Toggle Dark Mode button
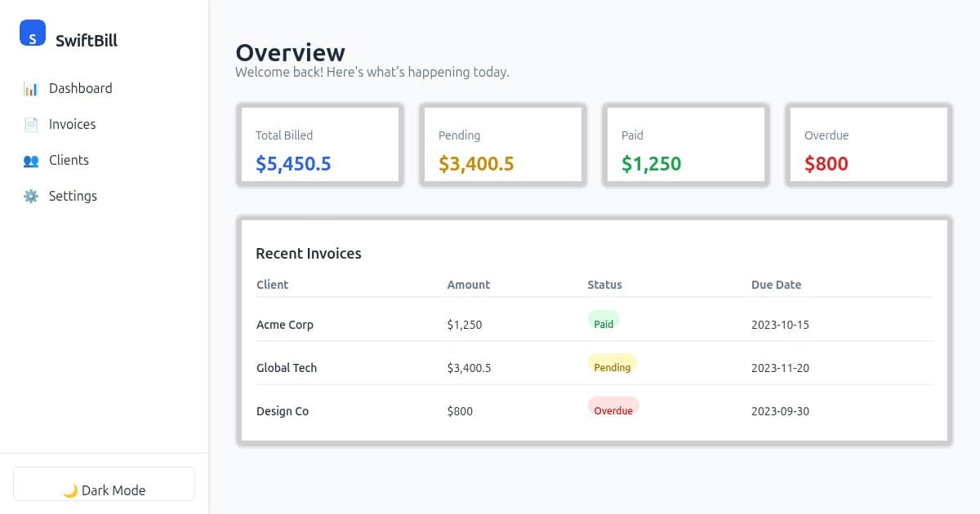The image size is (980, 514). tap(105, 484)
